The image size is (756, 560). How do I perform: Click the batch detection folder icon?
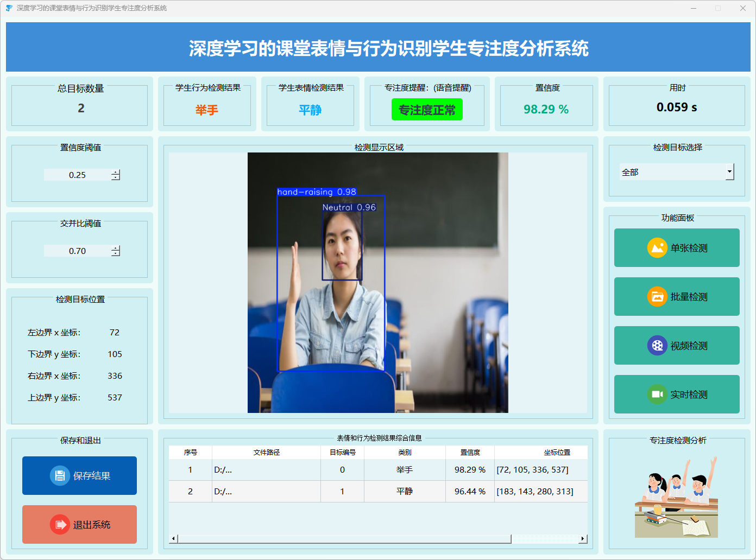(x=657, y=297)
